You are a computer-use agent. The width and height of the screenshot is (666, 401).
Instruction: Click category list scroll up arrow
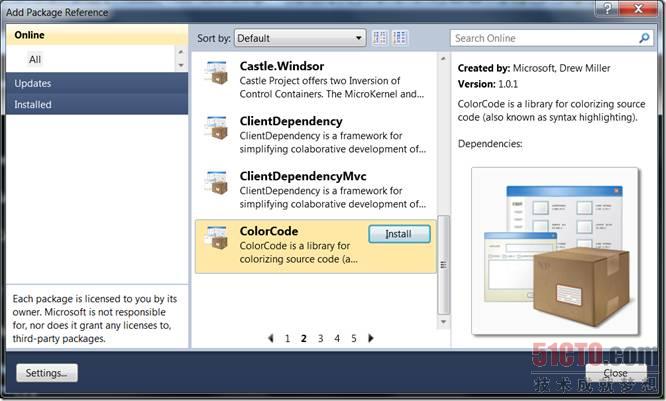tap(181, 52)
